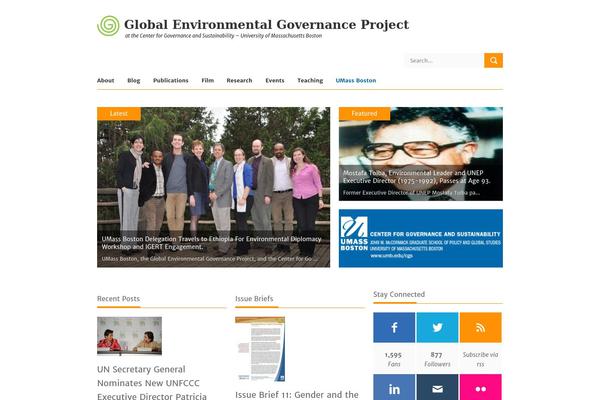Image resolution: width=600 pixels, height=400 pixels.
Task: Click the 1,595 Fans count
Action: (394, 359)
